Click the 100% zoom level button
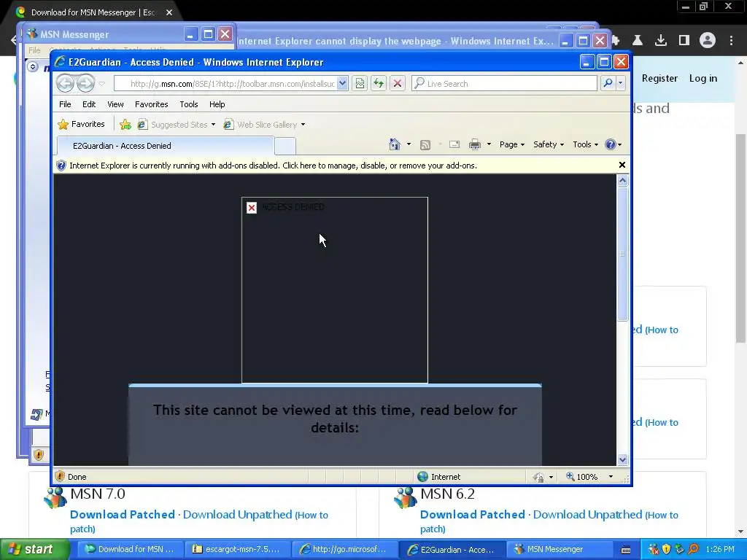This screenshot has width=747, height=560. click(x=581, y=477)
